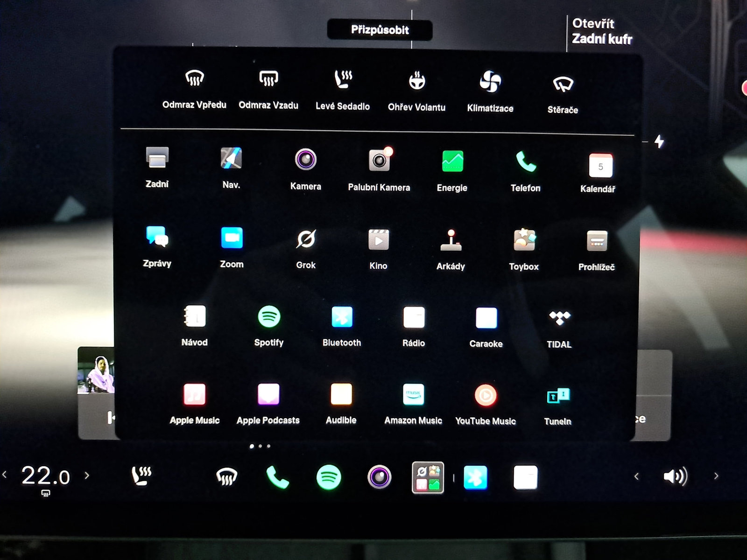Open Palubní Kamera dashcam
Image resolution: width=747 pixels, height=560 pixels.
pos(379,170)
